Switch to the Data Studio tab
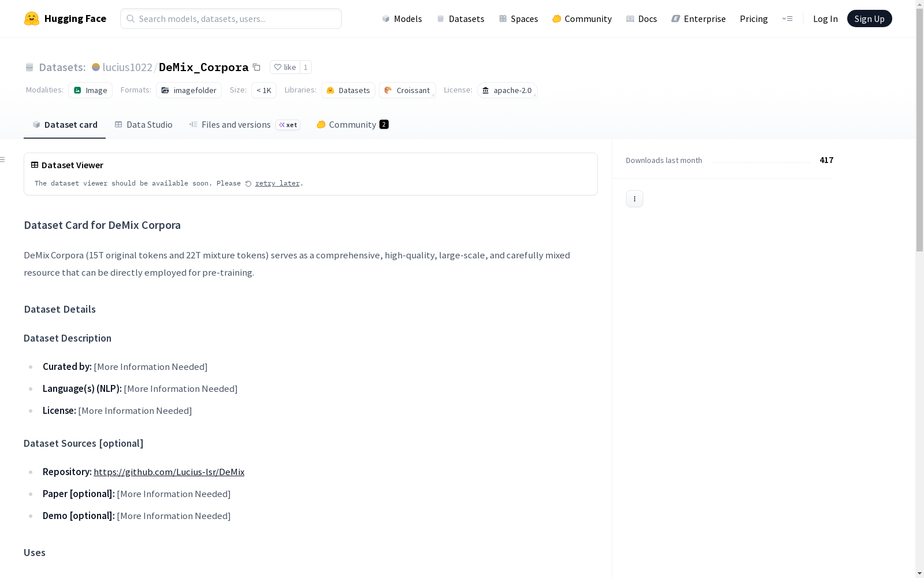This screenshot has width=924, height=578. tap(144, 125)
